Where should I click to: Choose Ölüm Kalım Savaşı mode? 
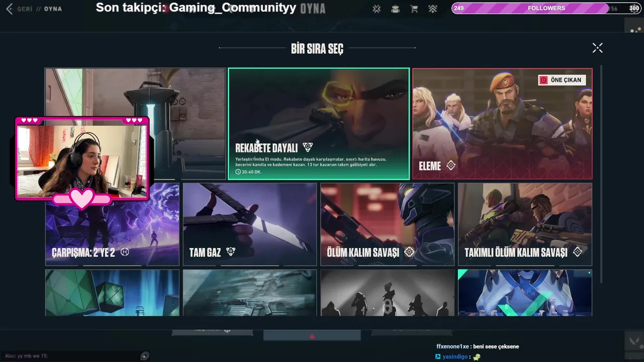point(387,224)
